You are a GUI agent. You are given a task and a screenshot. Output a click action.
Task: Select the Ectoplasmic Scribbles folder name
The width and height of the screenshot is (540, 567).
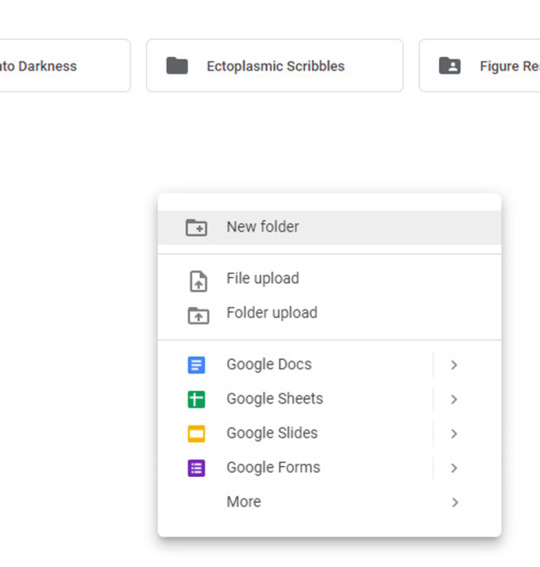[x=276, y=66]
